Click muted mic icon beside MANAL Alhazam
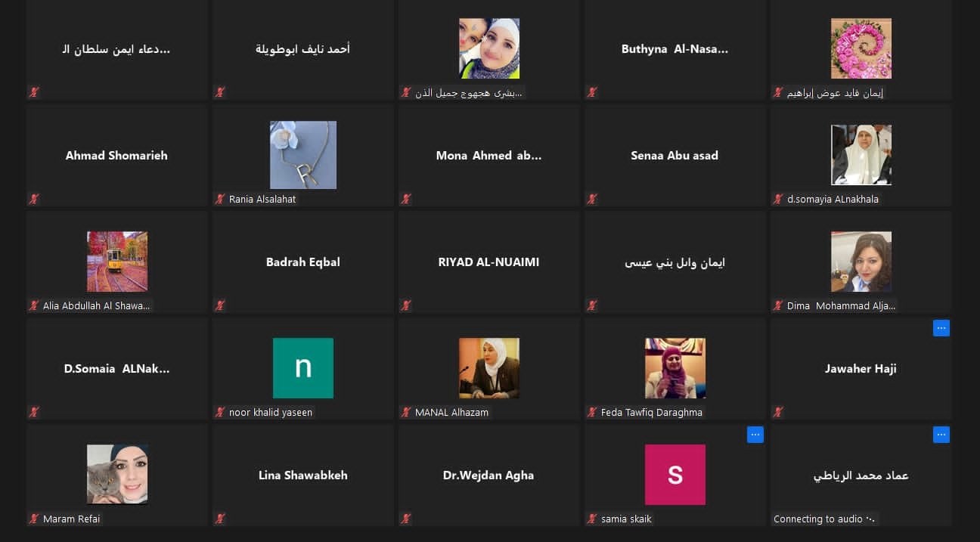The image size is (980, 542). (406, 412)
